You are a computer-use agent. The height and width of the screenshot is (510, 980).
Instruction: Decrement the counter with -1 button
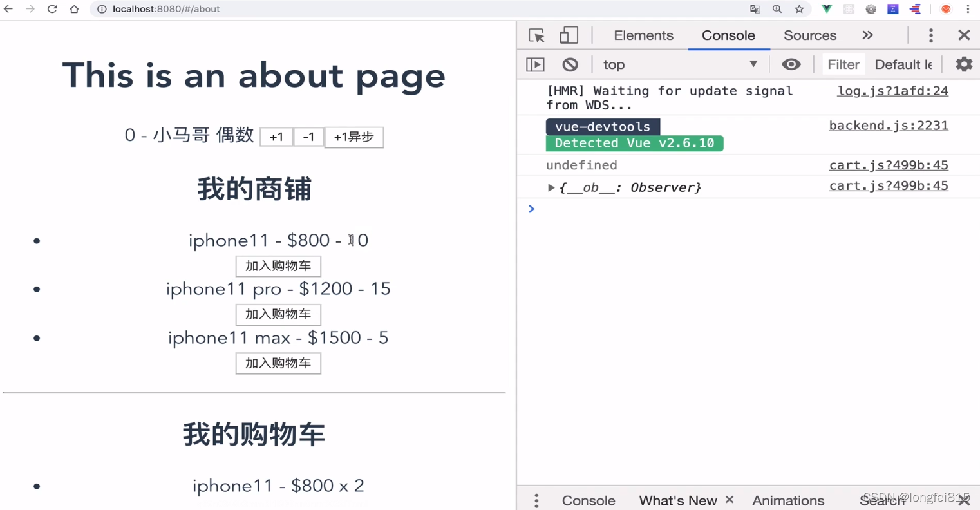click(308, 137)
